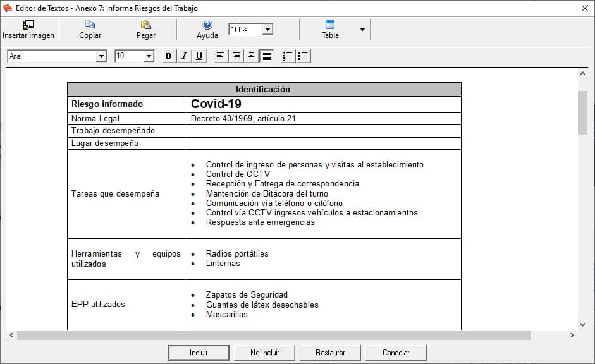Click the Incluir button
This screenshot has width=595, height=364.
pos(199,353)
